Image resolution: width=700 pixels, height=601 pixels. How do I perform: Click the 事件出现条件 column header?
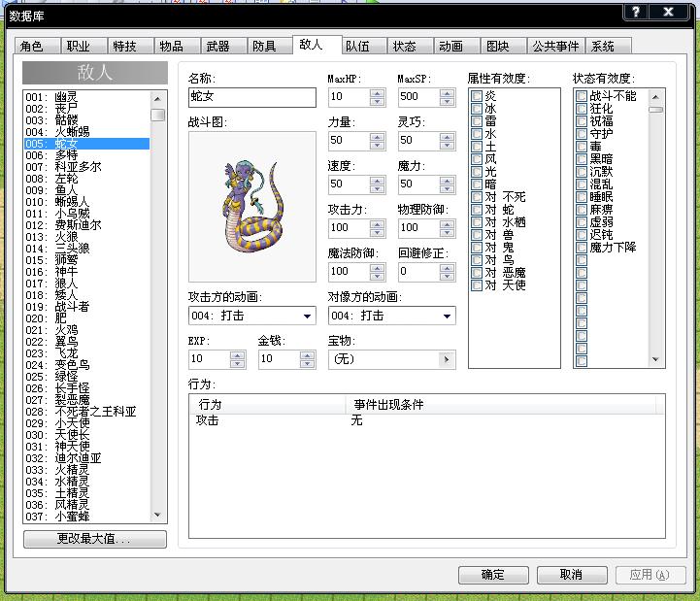(501, 405)
